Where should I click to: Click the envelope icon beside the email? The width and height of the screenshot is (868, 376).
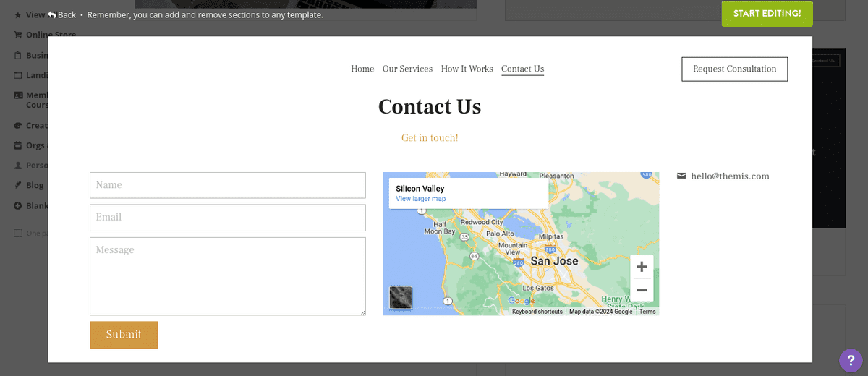click(681, 176)
